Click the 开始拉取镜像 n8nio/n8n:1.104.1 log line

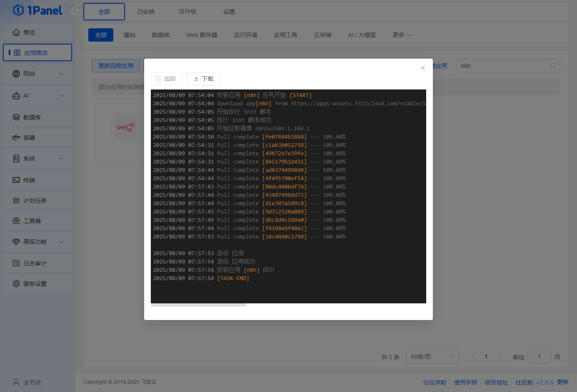(231, 128)
